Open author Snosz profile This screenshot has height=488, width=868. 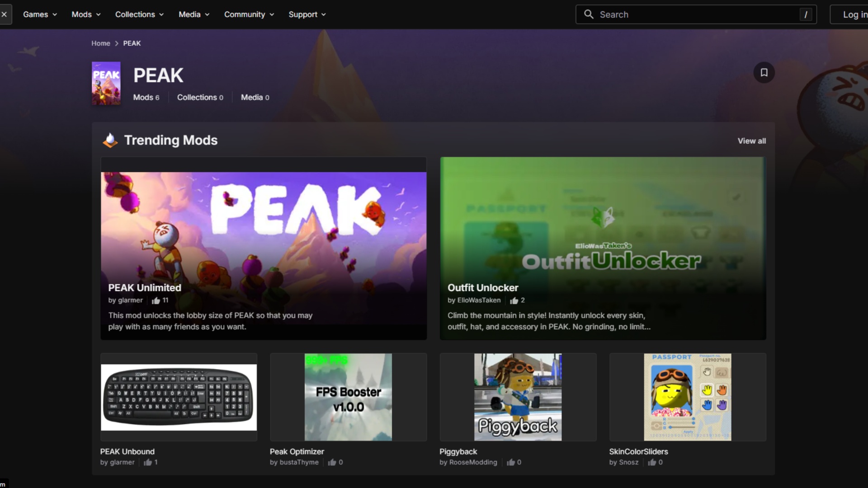629,462
